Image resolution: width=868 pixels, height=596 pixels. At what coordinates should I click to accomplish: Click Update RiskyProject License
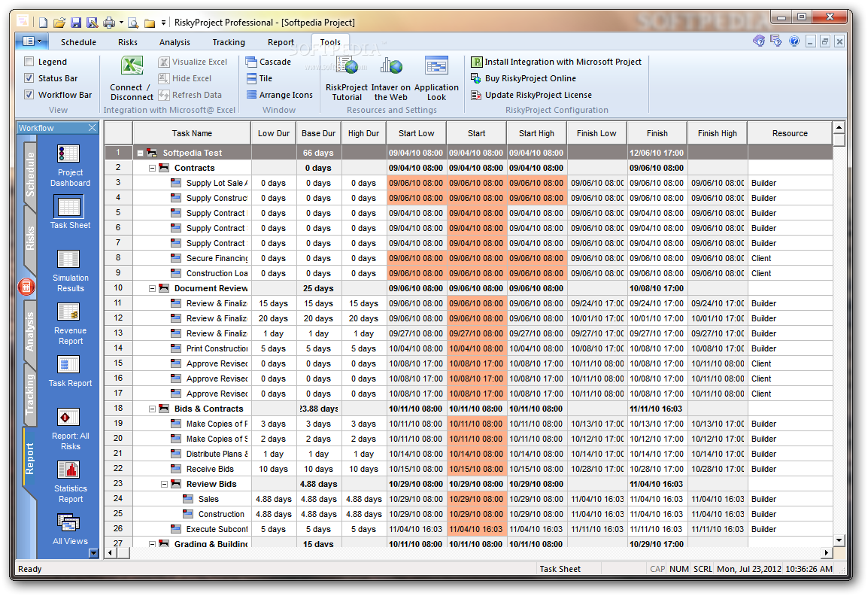(x=532, y=96)
